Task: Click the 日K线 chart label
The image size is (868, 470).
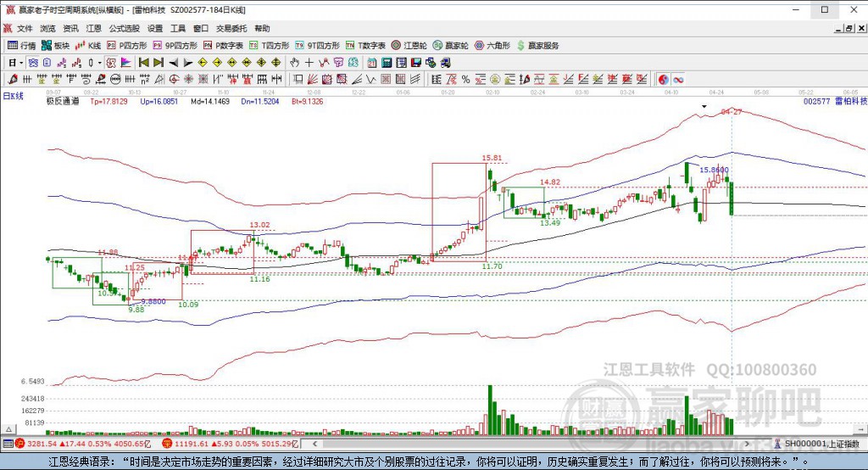Action: [x=14, y=96]
